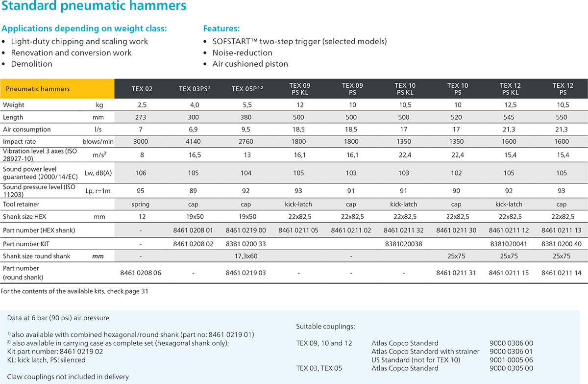Select the "TEX 02" column header
588x384 pixels.
tap(142, 89)
